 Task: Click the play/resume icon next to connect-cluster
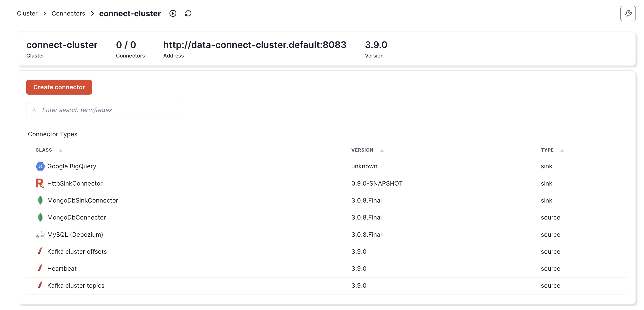click(173, 13)
